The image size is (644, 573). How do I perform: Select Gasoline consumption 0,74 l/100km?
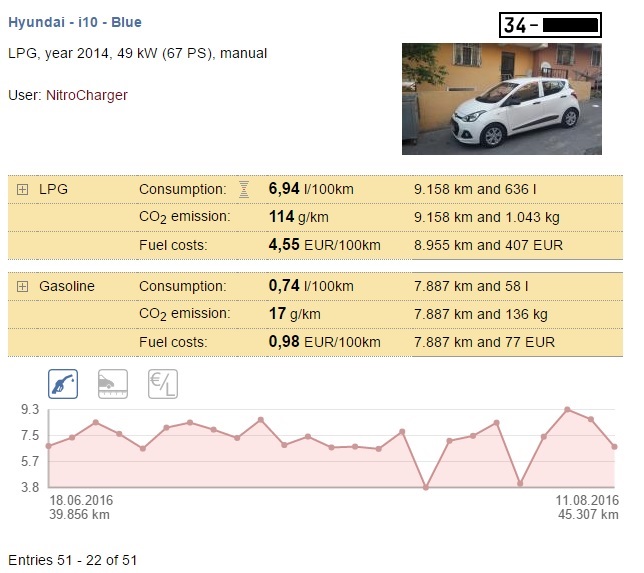click(x=311, y=286)
